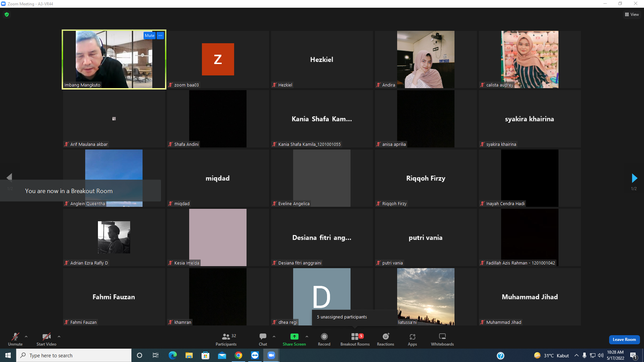Expand chat options arrow
The width and height of the screenshot is (644, 362).
tap(274, 337)
